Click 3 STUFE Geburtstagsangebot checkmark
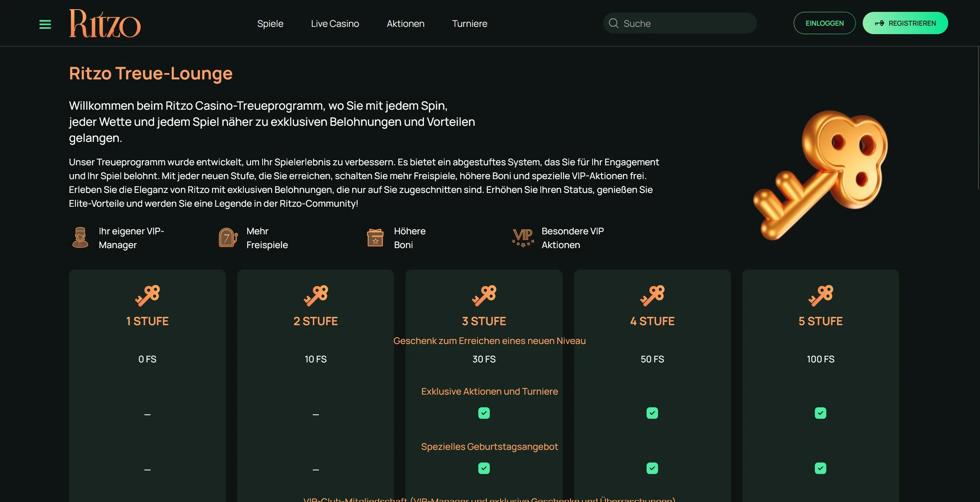980x502 pixels. pyautogui.click(x=484, y=468)
